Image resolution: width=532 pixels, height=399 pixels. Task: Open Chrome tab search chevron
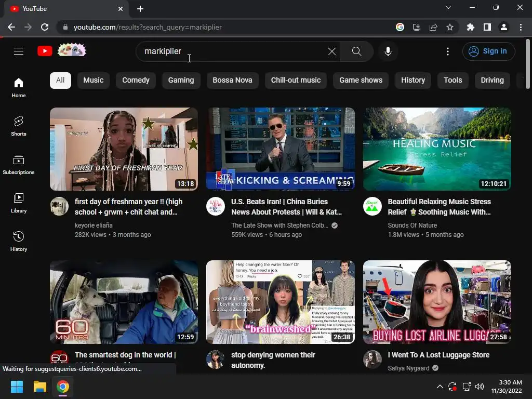pyautogui.click(x=448, y=7)
